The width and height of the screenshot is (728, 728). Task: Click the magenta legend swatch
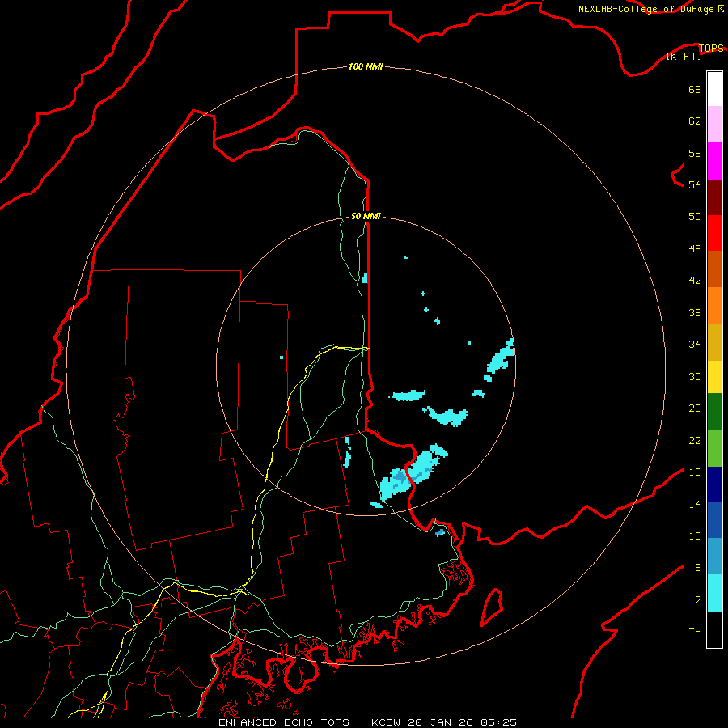(714, 161)
